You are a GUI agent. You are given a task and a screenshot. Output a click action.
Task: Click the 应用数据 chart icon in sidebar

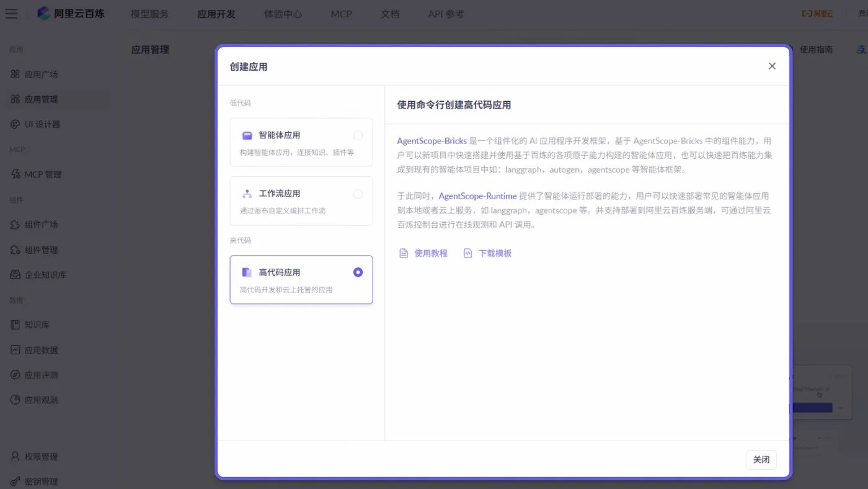15,350
